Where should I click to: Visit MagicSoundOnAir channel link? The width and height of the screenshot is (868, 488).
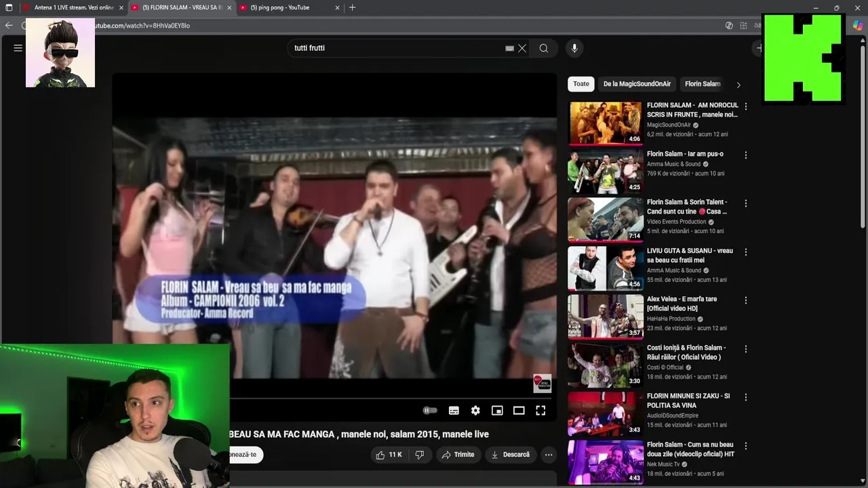click(x=669, y=125)
